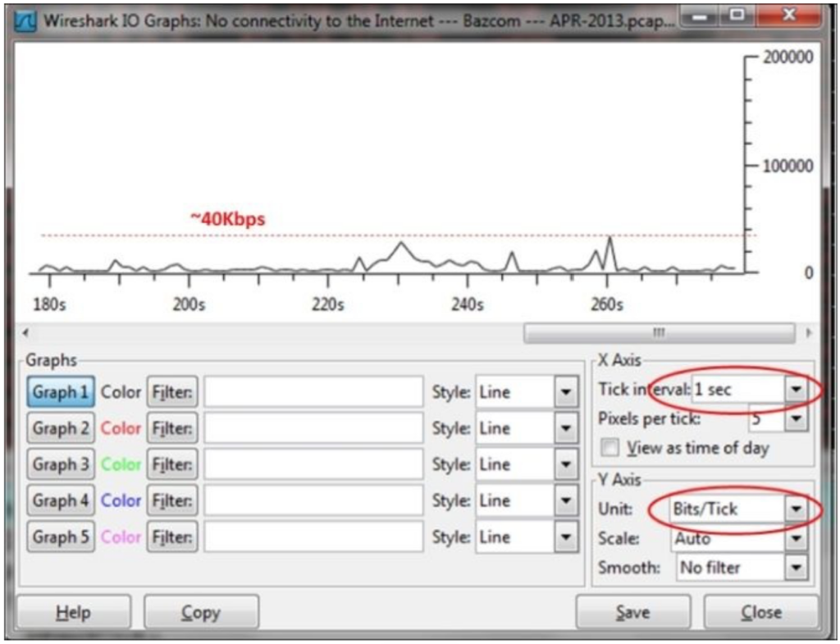Click the Close button at bottom
The width and height of the screenshot is (840, 644).
[x=761, y=612]
